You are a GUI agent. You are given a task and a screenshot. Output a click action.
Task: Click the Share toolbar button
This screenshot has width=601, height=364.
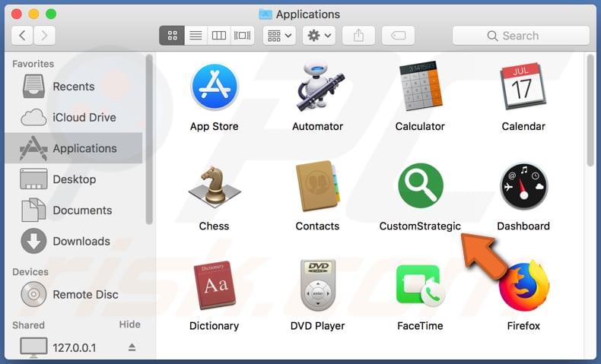[x=359, y=36]
